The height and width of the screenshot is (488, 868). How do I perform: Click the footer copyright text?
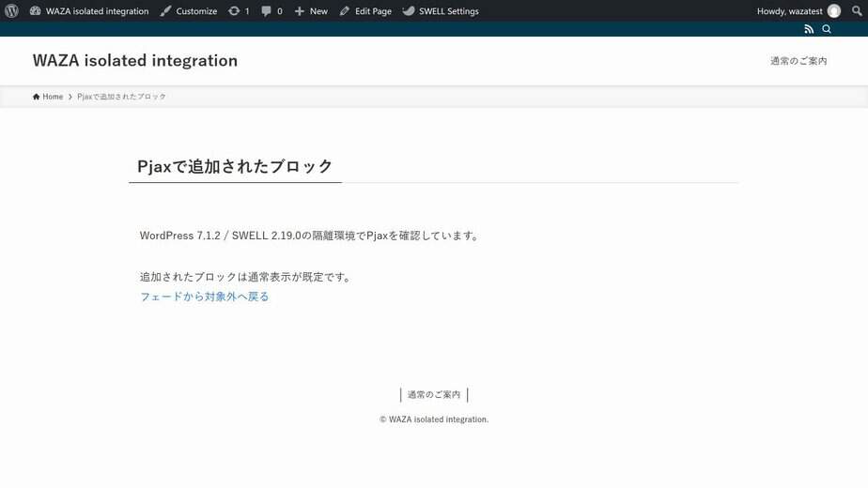(x=434, y=419)
